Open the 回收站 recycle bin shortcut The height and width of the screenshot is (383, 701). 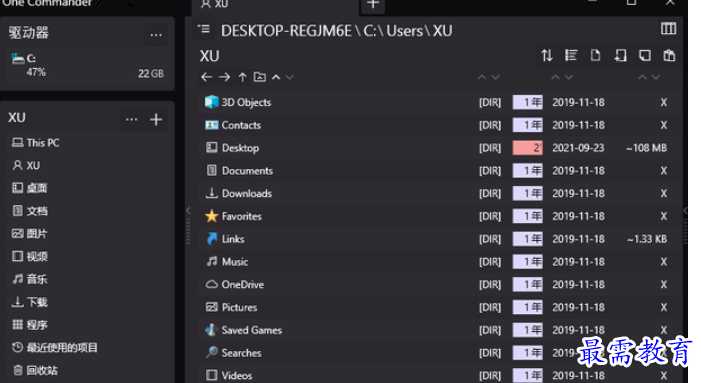35,370
